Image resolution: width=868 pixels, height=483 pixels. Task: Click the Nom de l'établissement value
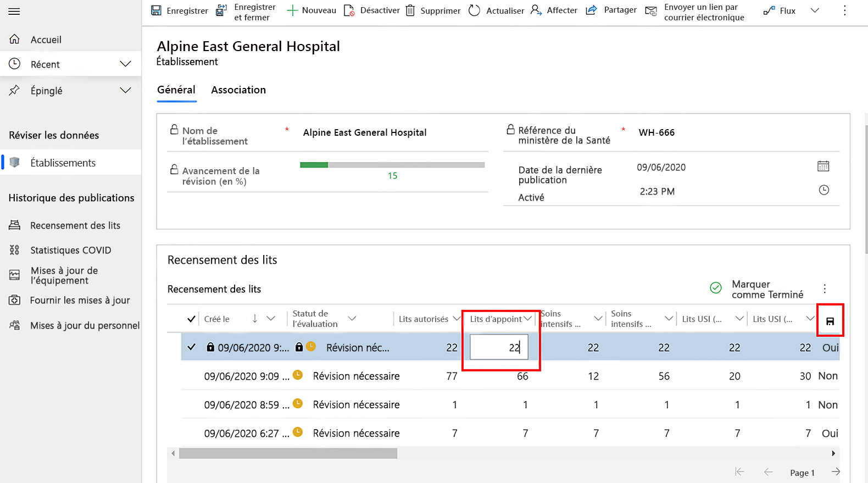point(365,132)
